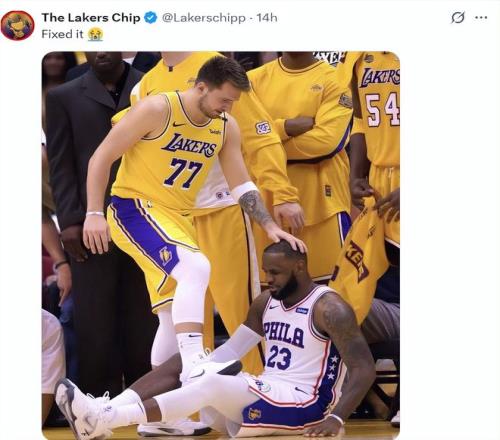Open the attached basketball photo
This screenshot has width=500, height=440.
(221, 245)
